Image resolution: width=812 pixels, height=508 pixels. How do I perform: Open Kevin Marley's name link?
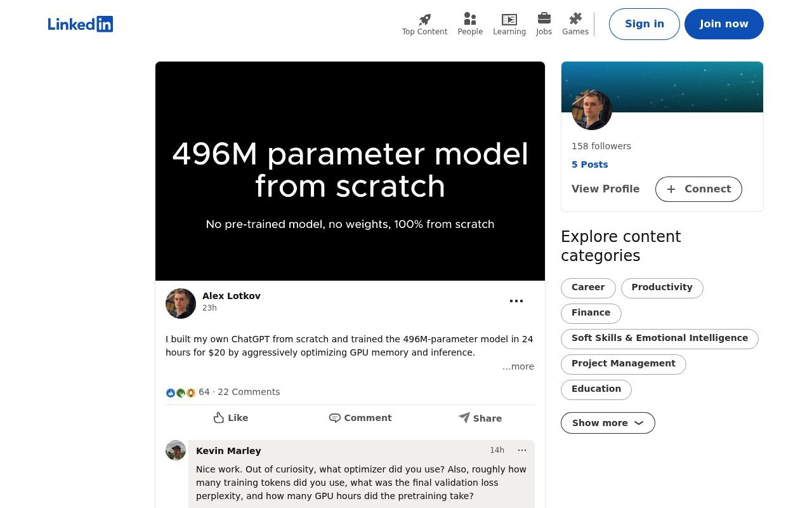tap(228, 451)
